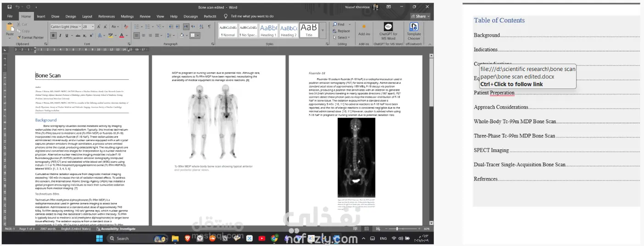
Task: Click the Copy command
Action: tap(24, 31)
